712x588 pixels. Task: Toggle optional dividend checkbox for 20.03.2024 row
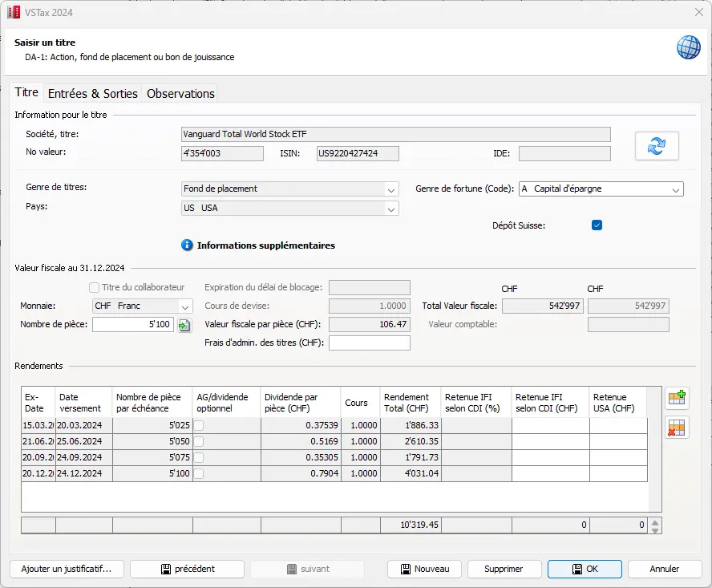coord(199,426)
